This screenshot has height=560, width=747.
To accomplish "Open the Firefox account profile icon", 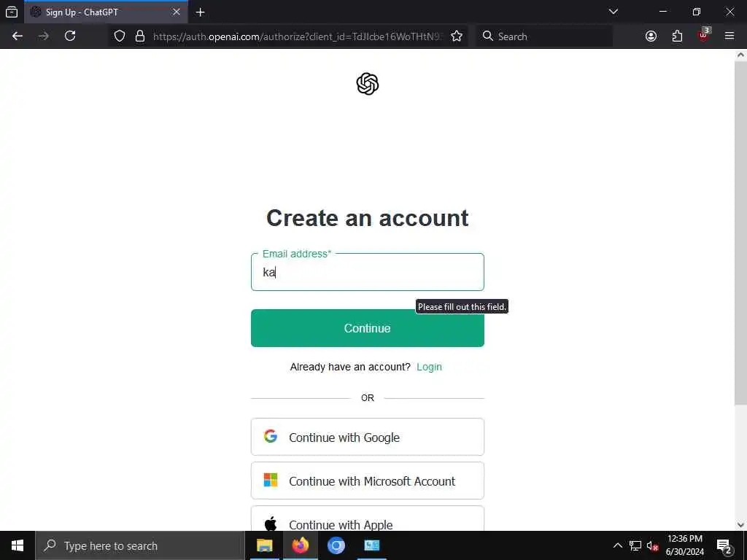I will (651, 36).
